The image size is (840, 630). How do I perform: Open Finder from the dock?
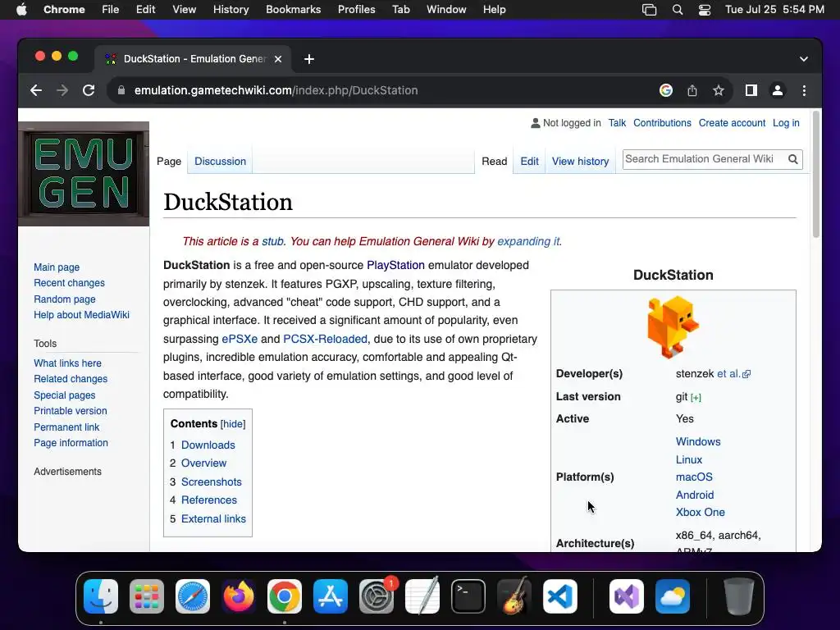coord(101,596)
